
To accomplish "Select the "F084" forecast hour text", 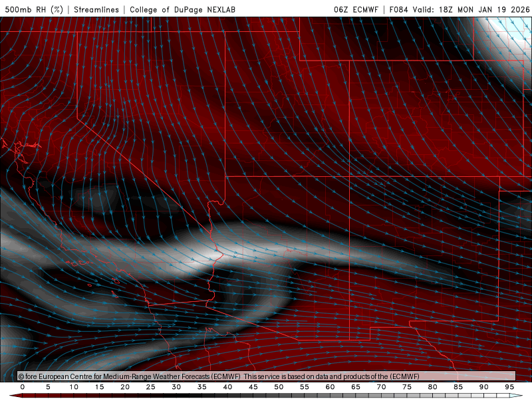I will [x=398, y=9].
